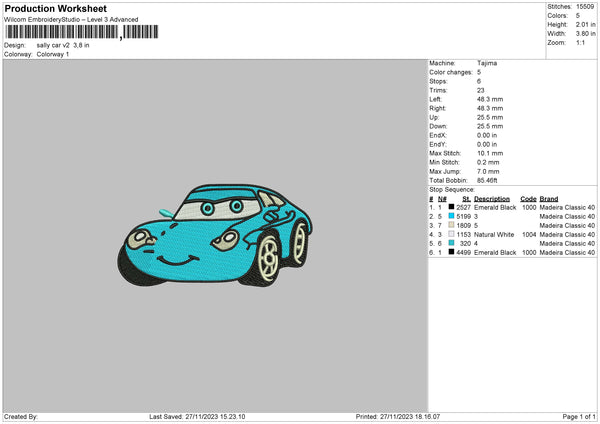Click the Stop Sequence heading
This screenshot has height=424, width=600.
click(452, 189)
